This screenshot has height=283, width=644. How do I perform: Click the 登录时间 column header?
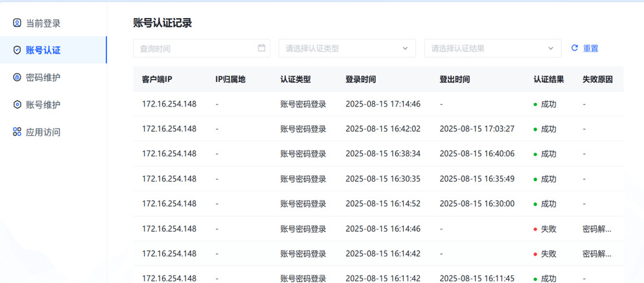click(360, 79)
